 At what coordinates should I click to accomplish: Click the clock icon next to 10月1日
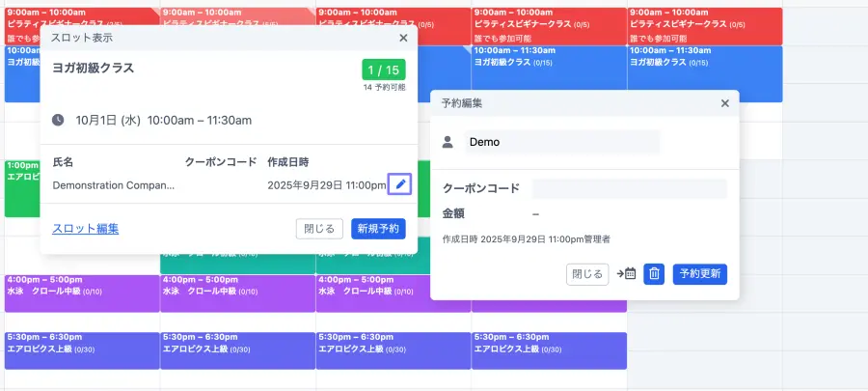[x=58, y=121]
